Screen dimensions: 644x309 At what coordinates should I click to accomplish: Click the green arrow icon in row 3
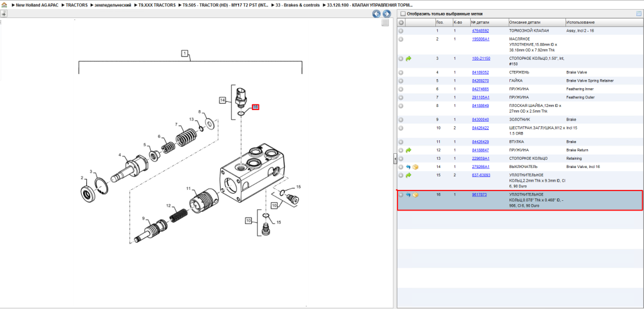coord(408,59)
